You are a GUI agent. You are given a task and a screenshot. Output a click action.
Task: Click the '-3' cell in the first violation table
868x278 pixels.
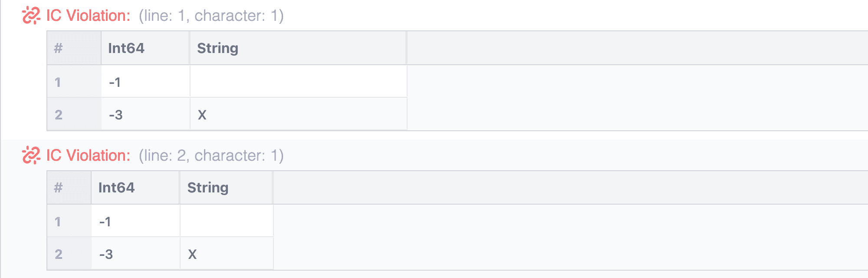116,115
